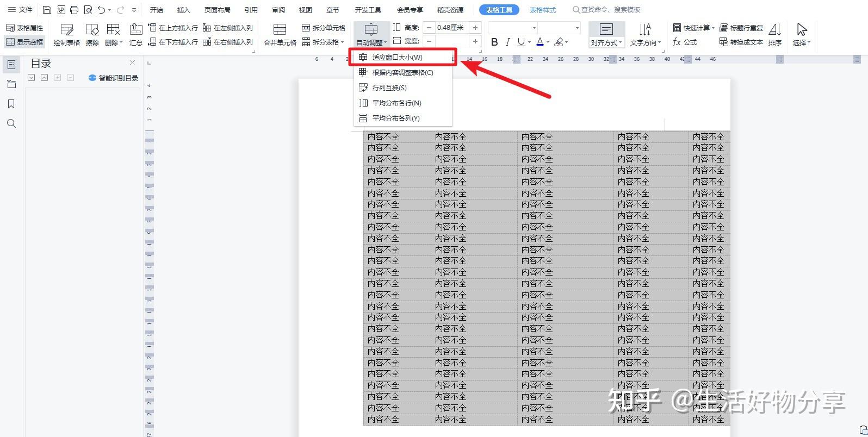
Task: Click the Redo arrow icon
Action: coord(120,10)
